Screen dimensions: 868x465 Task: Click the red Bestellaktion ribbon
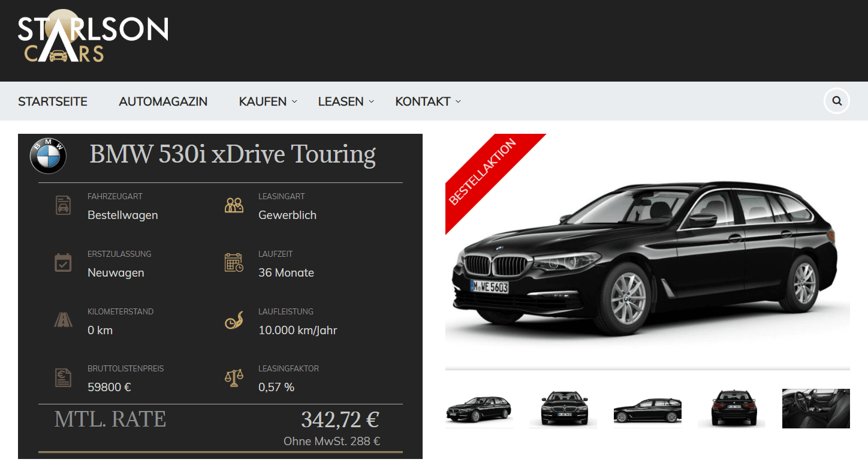pos(483,172)
